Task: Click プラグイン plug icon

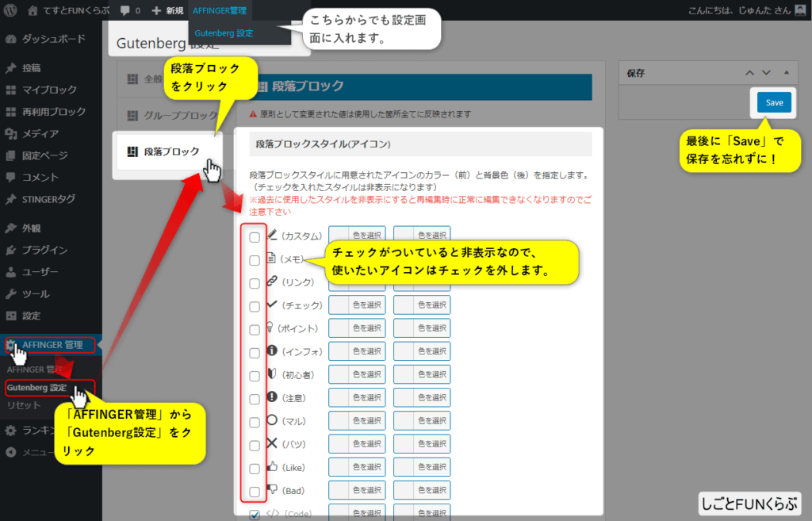Action: [11, 250]
